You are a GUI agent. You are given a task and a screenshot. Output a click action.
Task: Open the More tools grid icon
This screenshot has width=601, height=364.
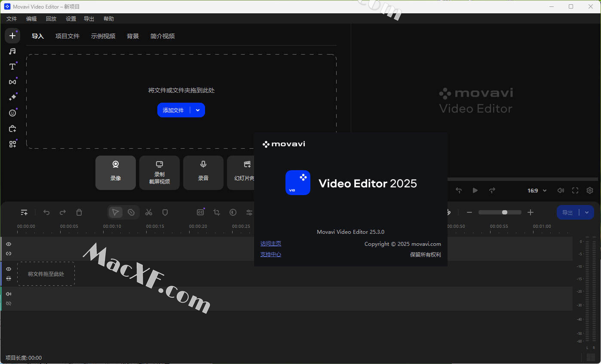pos(12,144)
